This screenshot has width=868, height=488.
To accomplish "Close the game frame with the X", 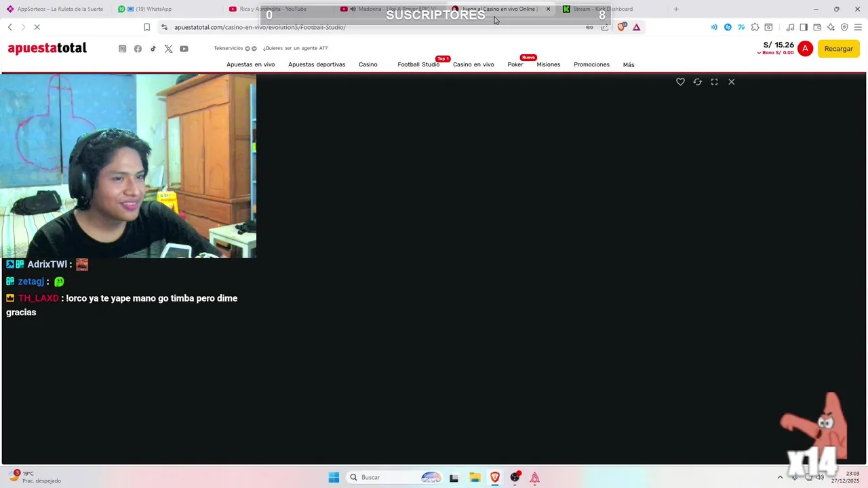I will click(731, 82).
